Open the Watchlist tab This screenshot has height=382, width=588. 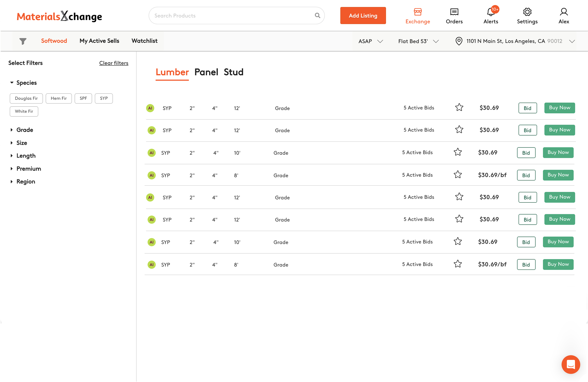tap(144, 41)
